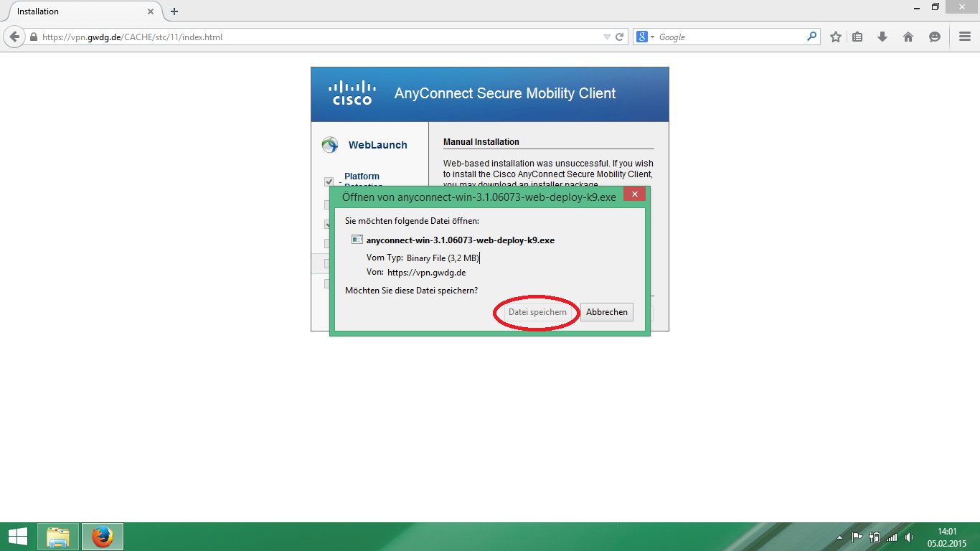Click the Action Center flag tray icon

click(857, 537)
